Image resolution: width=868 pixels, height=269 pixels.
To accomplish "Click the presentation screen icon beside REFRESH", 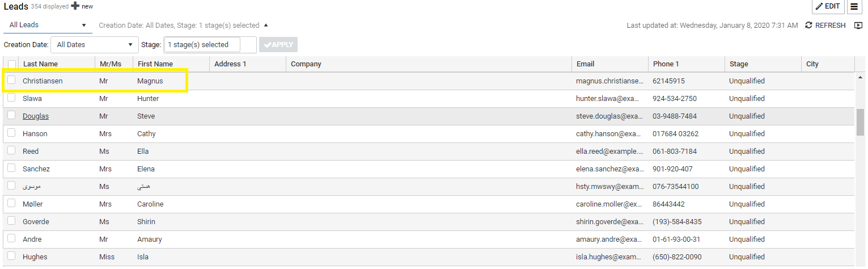I will click(x=858, y=26).
